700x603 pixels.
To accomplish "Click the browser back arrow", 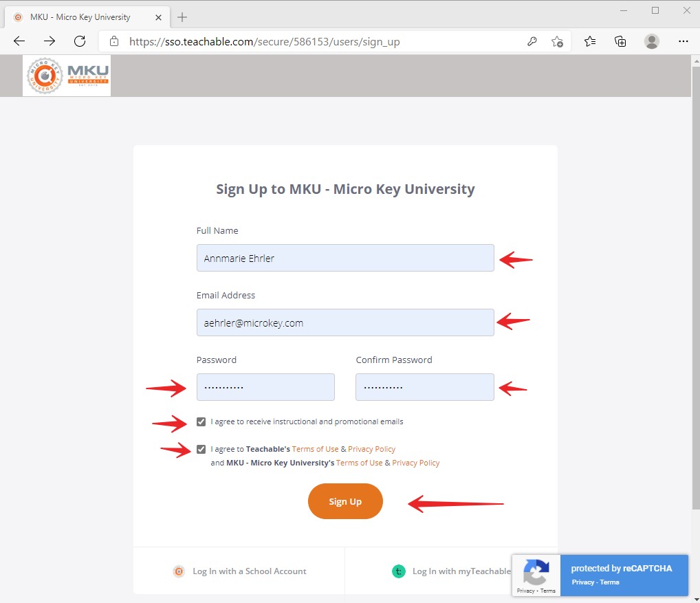I will tap(19, 41).
